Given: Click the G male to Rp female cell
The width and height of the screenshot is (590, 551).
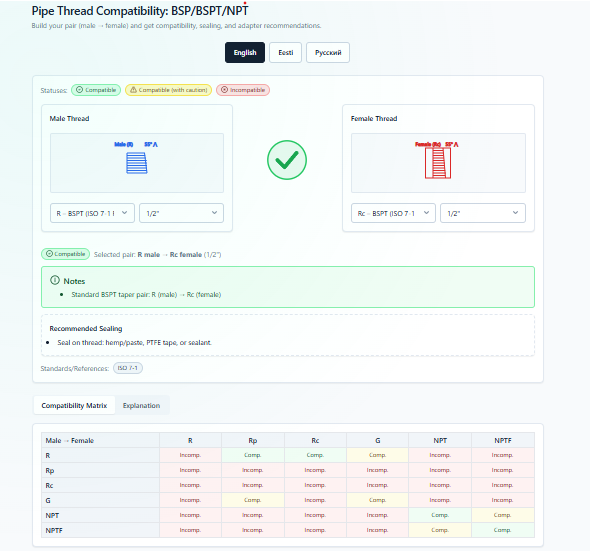Looking at the screenshot, I should [x=253, y=500].
